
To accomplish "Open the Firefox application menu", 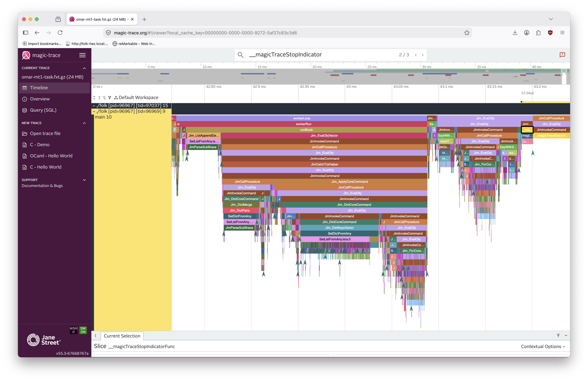I will point(562,33).
